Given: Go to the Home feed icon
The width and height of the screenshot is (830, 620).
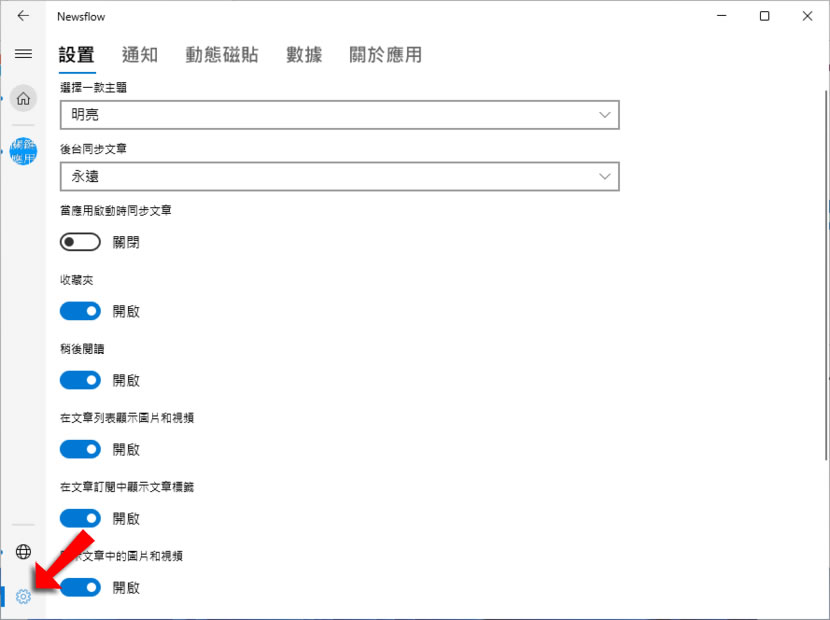Looking at the screenshot, I should pos(23,98).
